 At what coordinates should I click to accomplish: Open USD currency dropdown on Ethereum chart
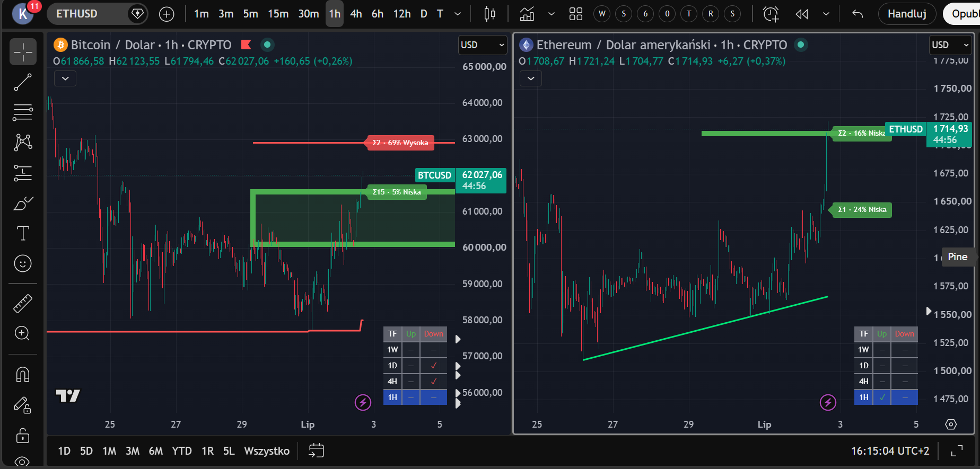tap(951, 45)
